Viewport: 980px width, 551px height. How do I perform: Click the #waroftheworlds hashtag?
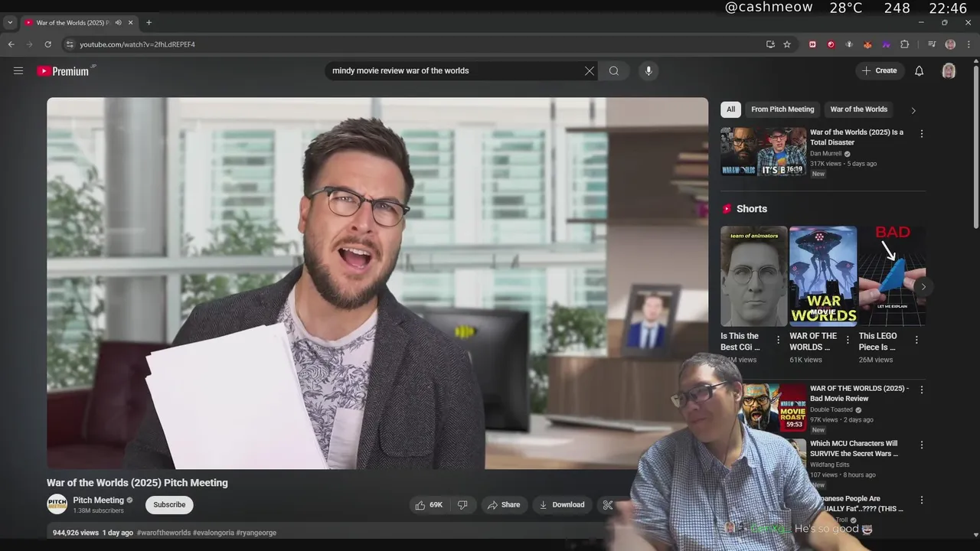coord(163,533)
